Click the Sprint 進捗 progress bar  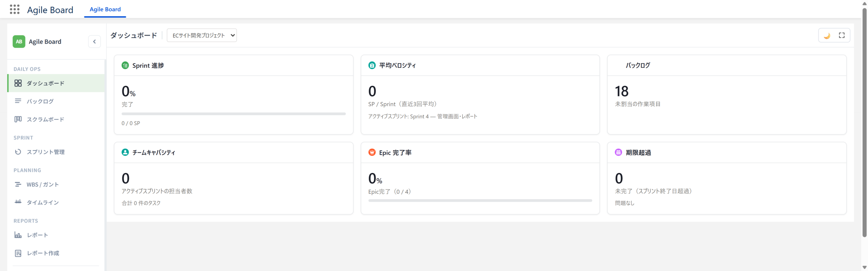pyautogui.click(x=234, y=114)
